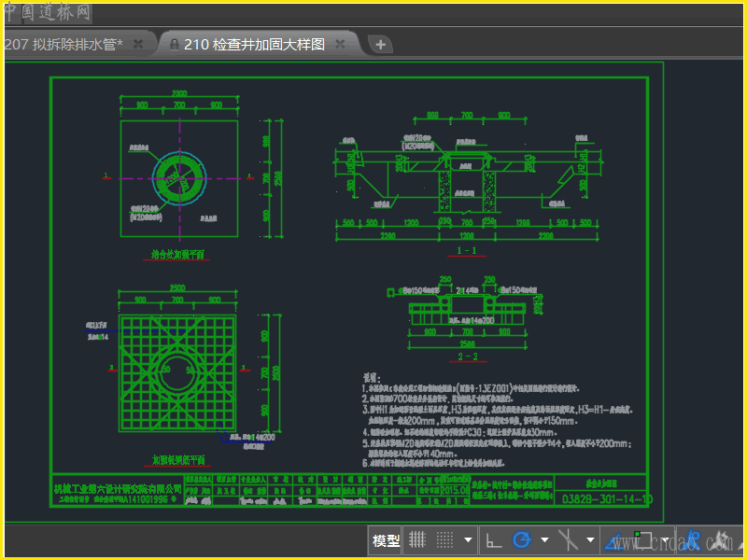This screenshot has height=560, width=747.
Task: Click the lock icon on the 210 tab
Action: (x=175, y=44)
